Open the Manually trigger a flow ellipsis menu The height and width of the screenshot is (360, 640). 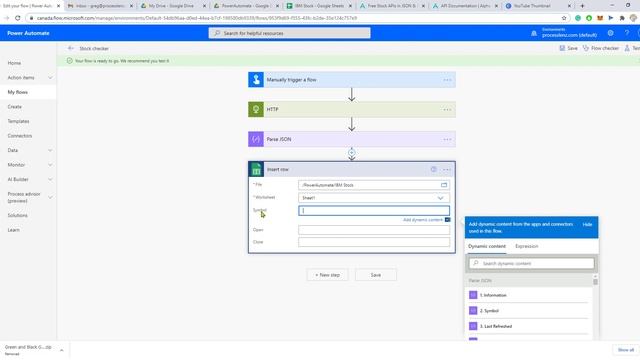447,80
